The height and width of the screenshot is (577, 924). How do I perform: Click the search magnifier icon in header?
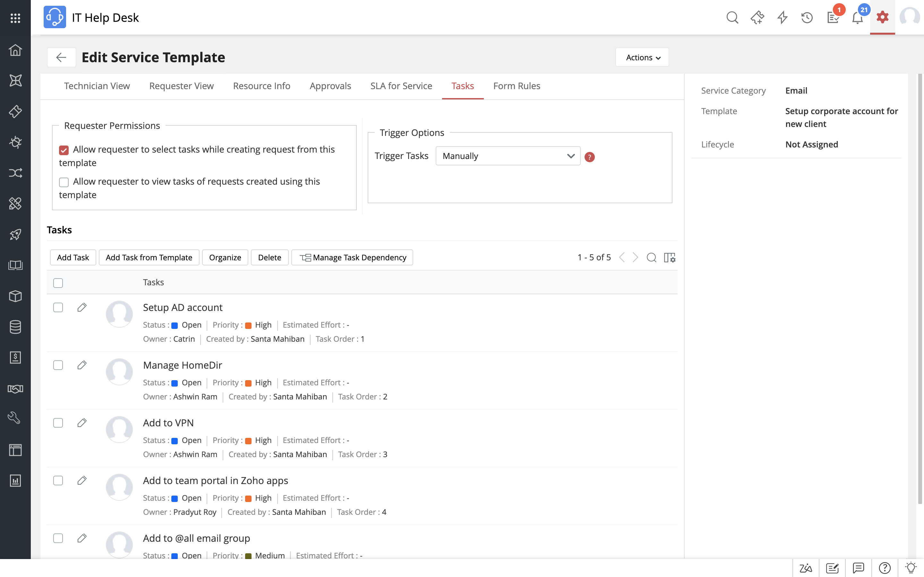pyautogui.click(x=732, y=18)
